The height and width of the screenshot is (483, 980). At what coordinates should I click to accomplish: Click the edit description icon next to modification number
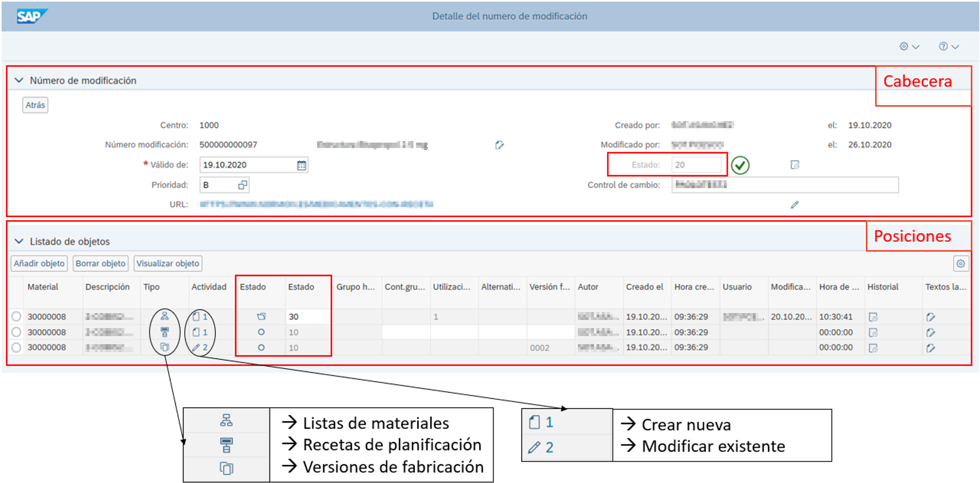click(x=499, y=145)
